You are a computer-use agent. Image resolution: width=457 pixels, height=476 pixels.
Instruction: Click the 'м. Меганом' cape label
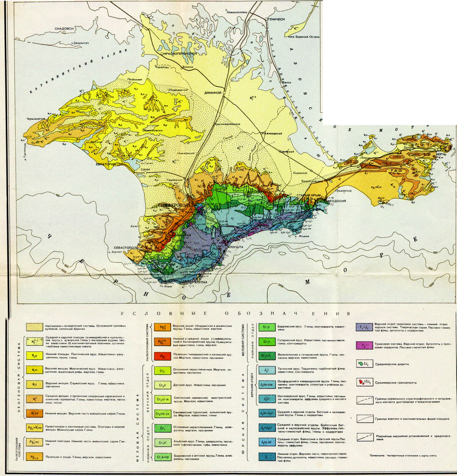302,236
